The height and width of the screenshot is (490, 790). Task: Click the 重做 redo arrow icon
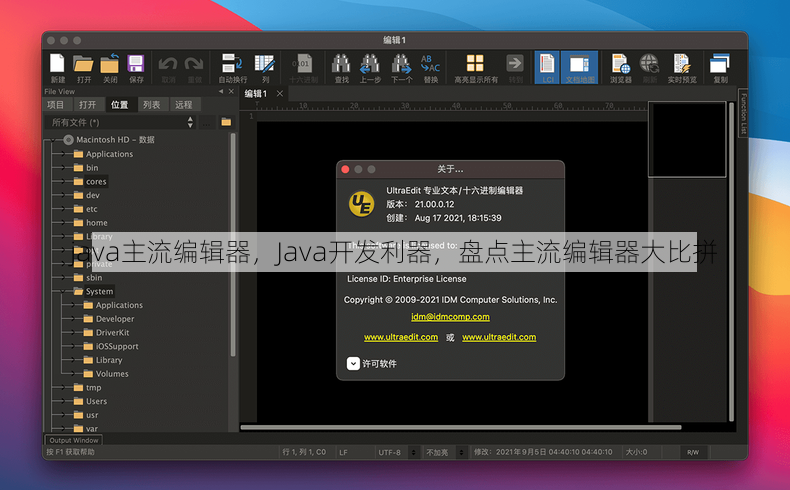click(194, 64)
